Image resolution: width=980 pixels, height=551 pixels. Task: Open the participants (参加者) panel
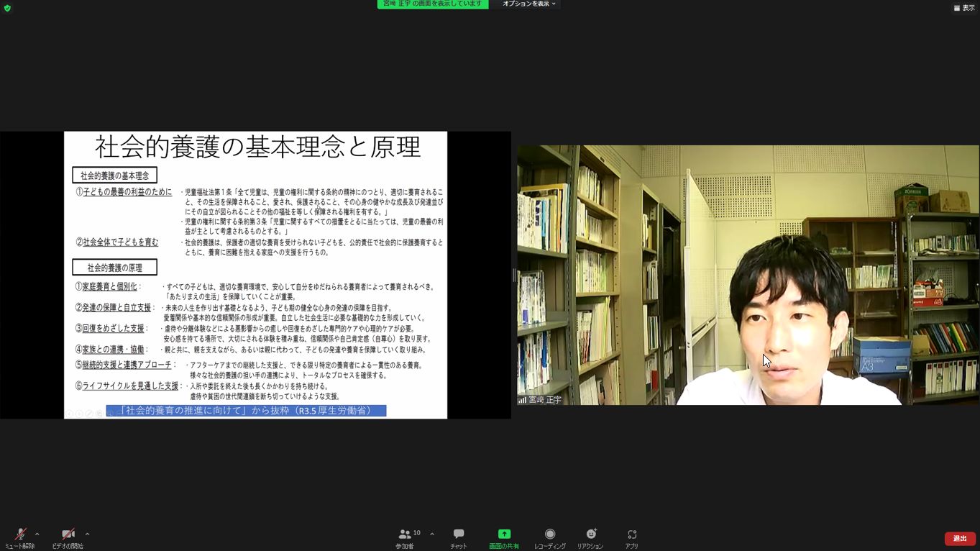(405, 536)
